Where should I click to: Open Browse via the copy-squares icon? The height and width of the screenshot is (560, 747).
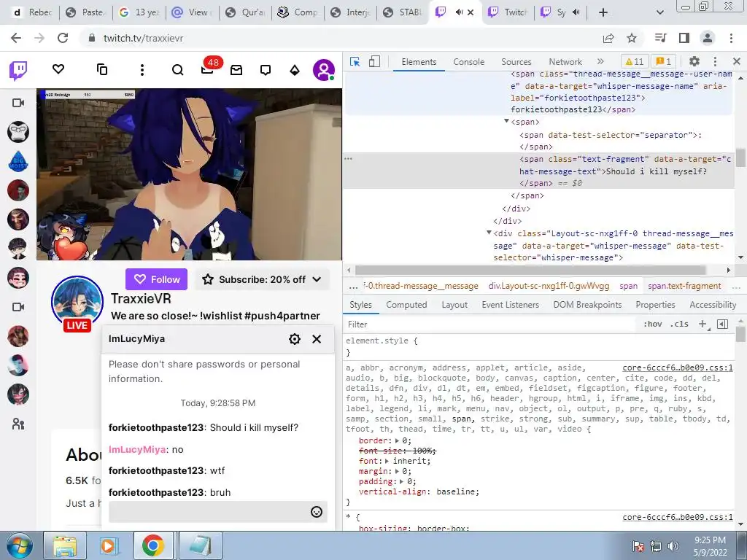[x=102, y=69]
